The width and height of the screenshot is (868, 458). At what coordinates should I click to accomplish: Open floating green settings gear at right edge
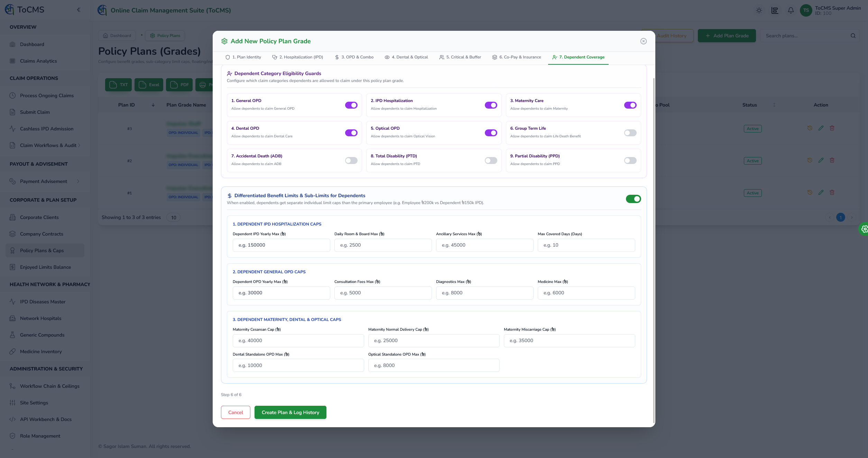point(864,229)
